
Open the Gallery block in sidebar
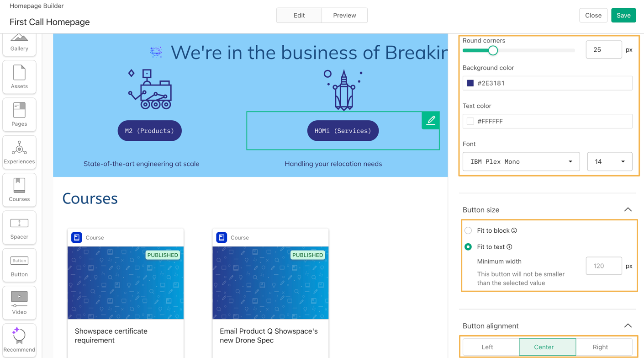19,43
